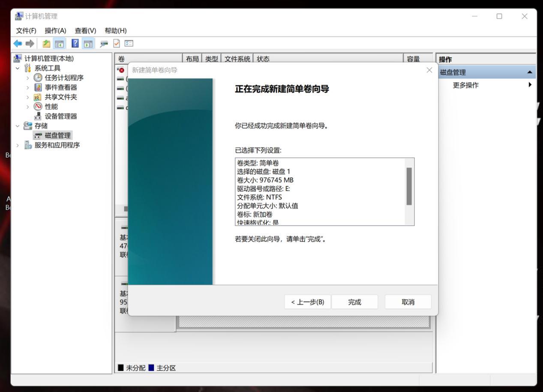Click the 性能 performance monitor icon
543x392 pixels.
tap(39, 106)
